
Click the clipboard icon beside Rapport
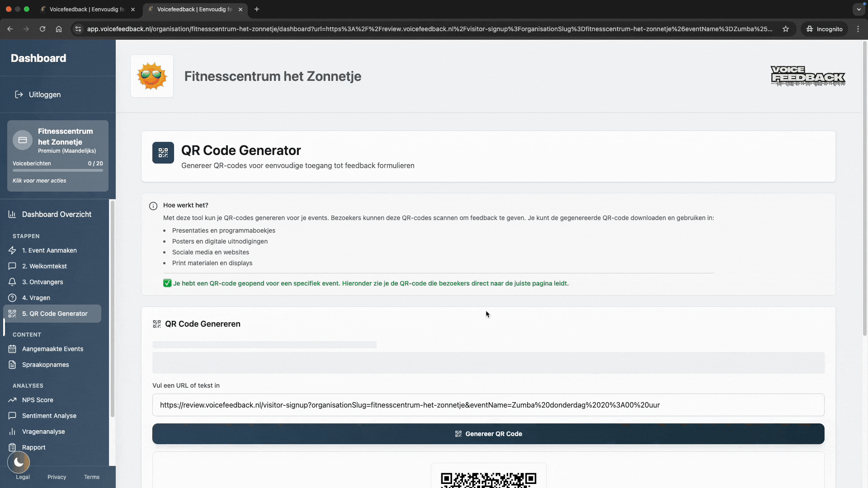point(12,447)
